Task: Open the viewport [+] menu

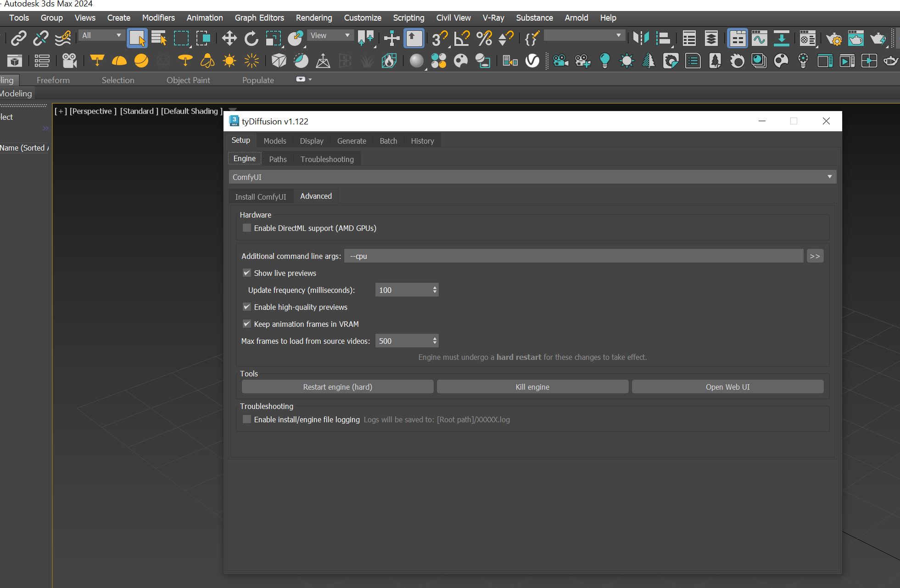Action: [61, 111]
